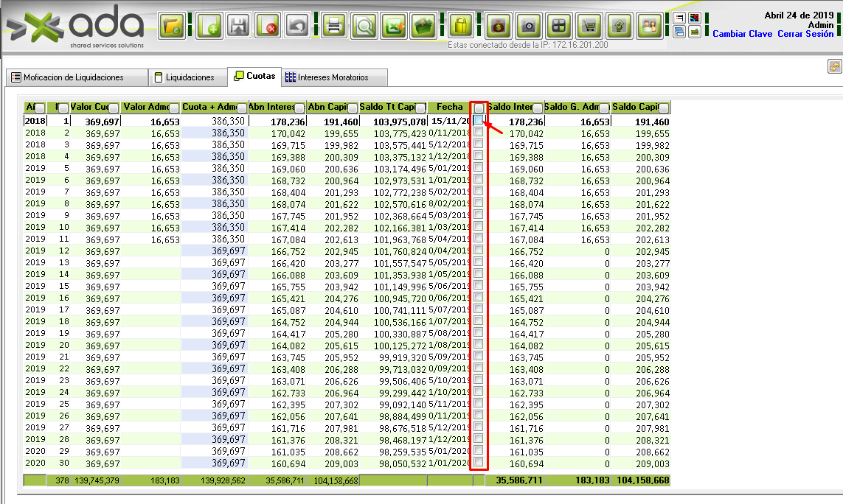Click the Cambiar Clave link
843x504 pixels.
[742, 34]
